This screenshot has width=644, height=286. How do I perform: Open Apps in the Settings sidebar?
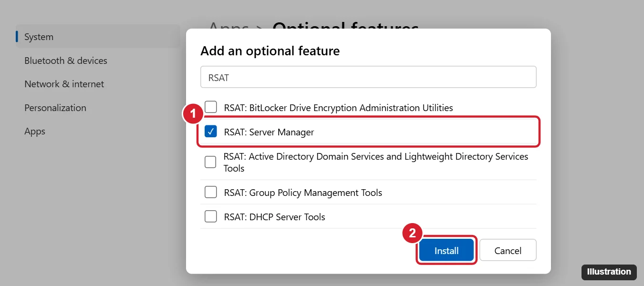[35, 131]
